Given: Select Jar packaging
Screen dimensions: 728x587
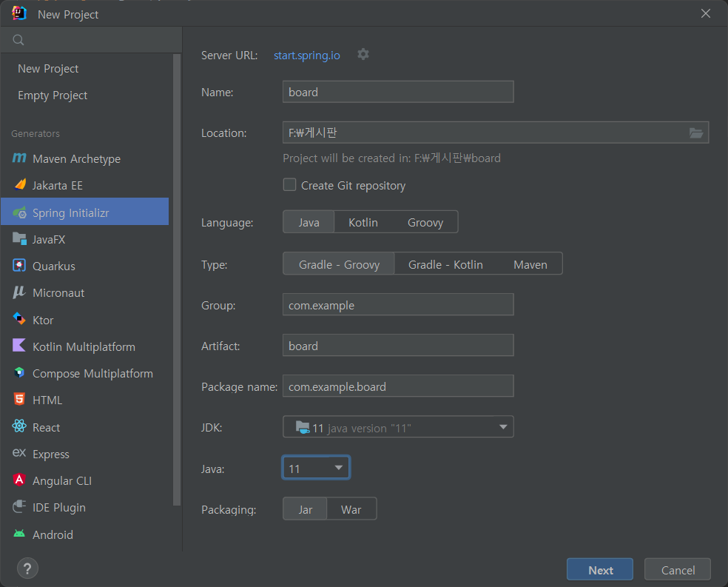Looking at the screenshot, I should pyautogui.click(x=305, y=509).
